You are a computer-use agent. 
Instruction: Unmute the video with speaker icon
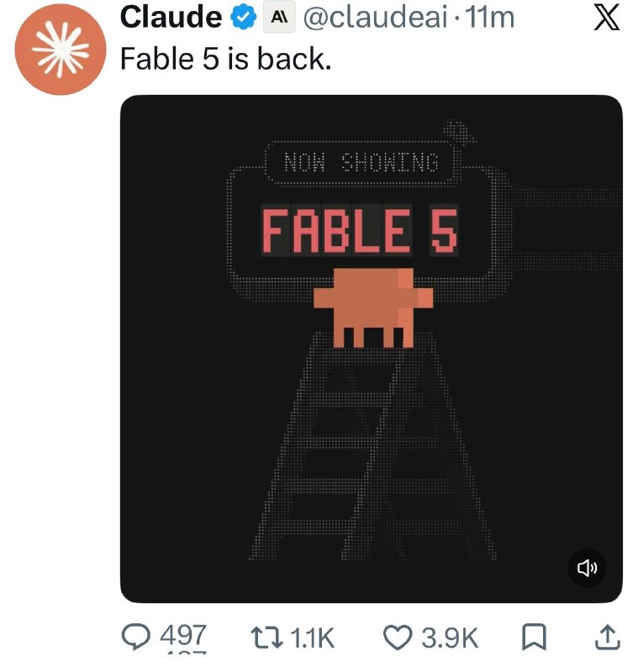point(587,568)
